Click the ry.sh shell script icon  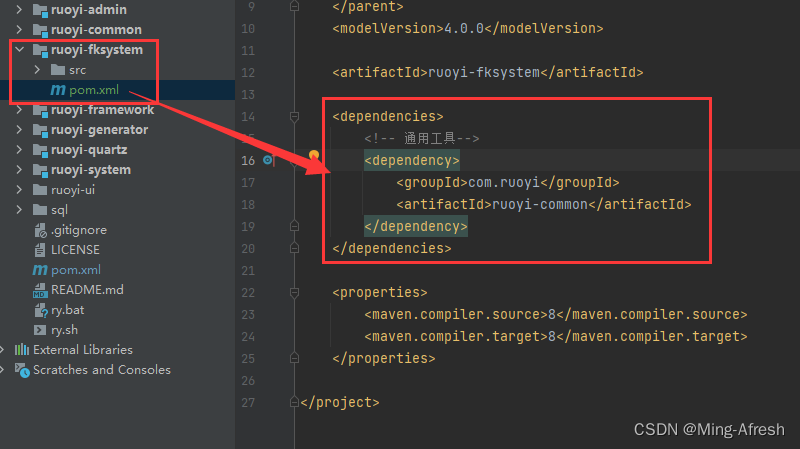pos(40,330)
